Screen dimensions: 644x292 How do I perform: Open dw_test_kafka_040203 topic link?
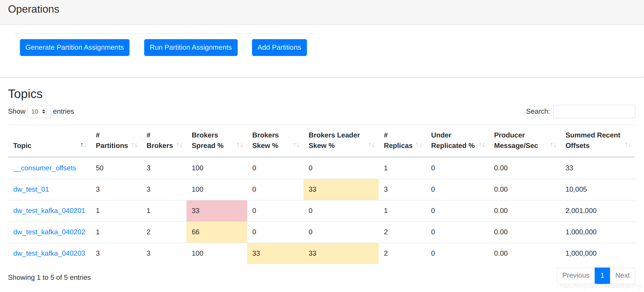coord(49,254)
